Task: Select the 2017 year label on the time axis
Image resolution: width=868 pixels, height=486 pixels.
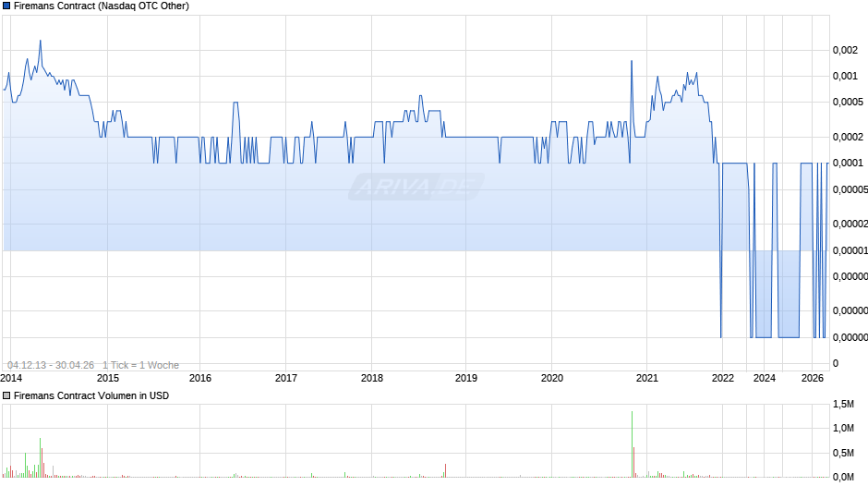Action: click(286, 378)
